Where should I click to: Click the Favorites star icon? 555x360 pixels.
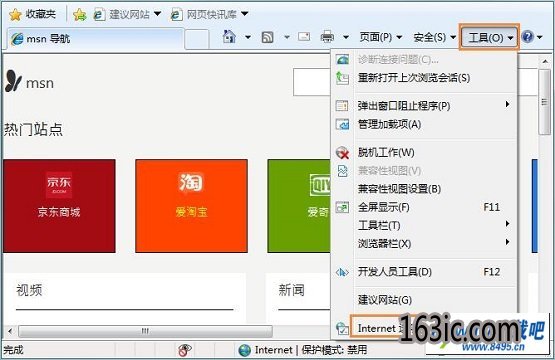pyautogui.click(x=15, y=15)
